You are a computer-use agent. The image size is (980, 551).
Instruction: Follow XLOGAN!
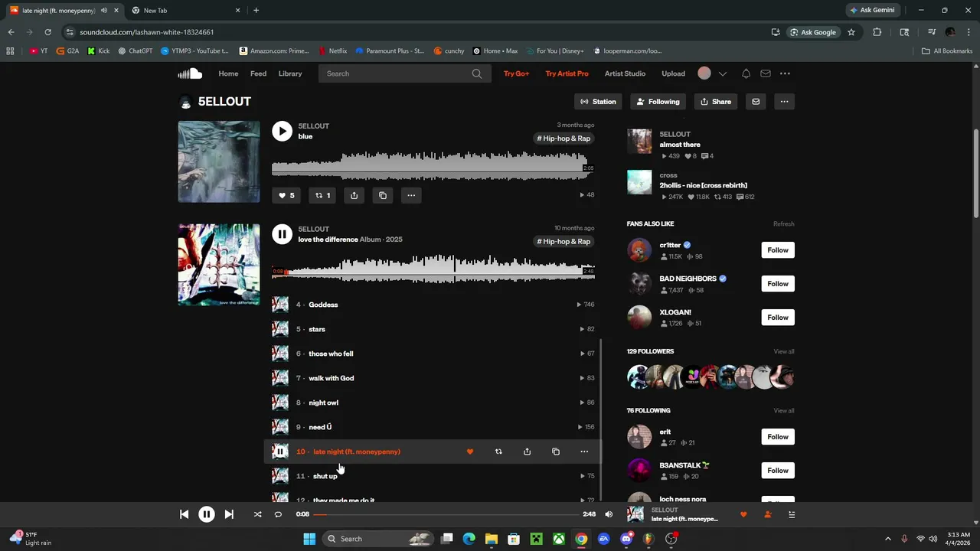778,318
